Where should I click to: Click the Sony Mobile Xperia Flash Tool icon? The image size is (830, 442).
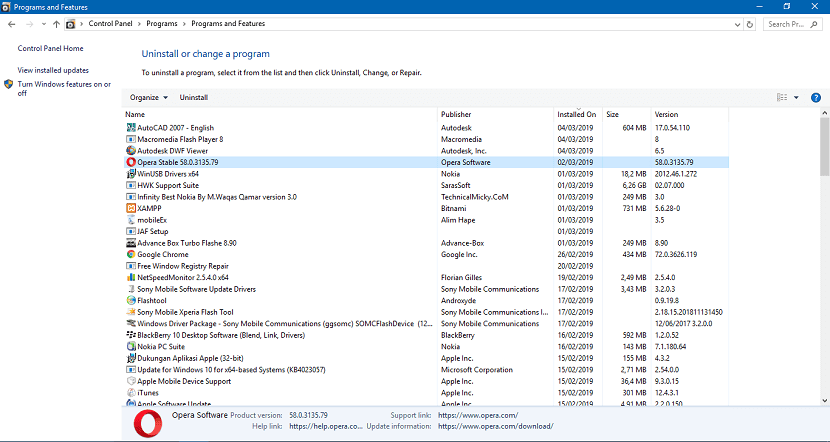tap(131, 312)
